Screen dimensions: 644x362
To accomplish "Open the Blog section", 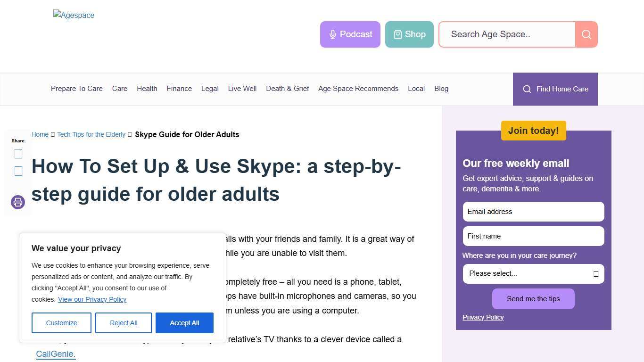I will 441,89.
